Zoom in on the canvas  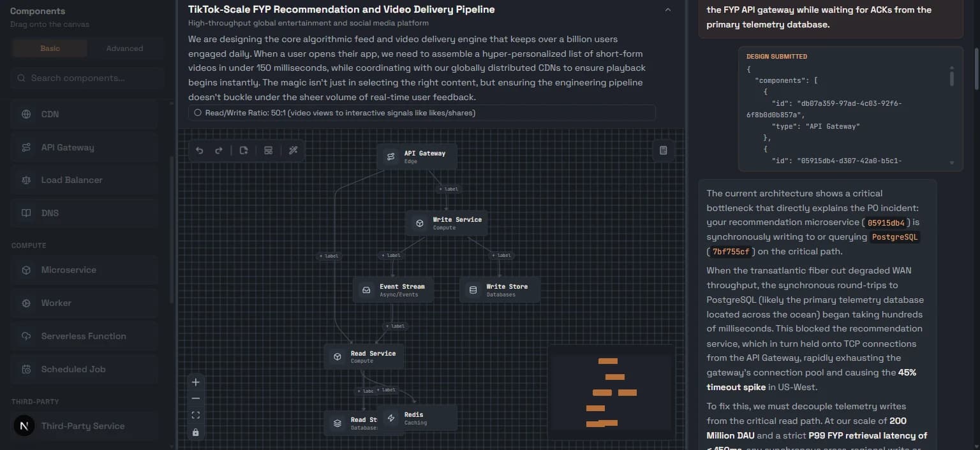pyautogui.click(x=196, y=382)
